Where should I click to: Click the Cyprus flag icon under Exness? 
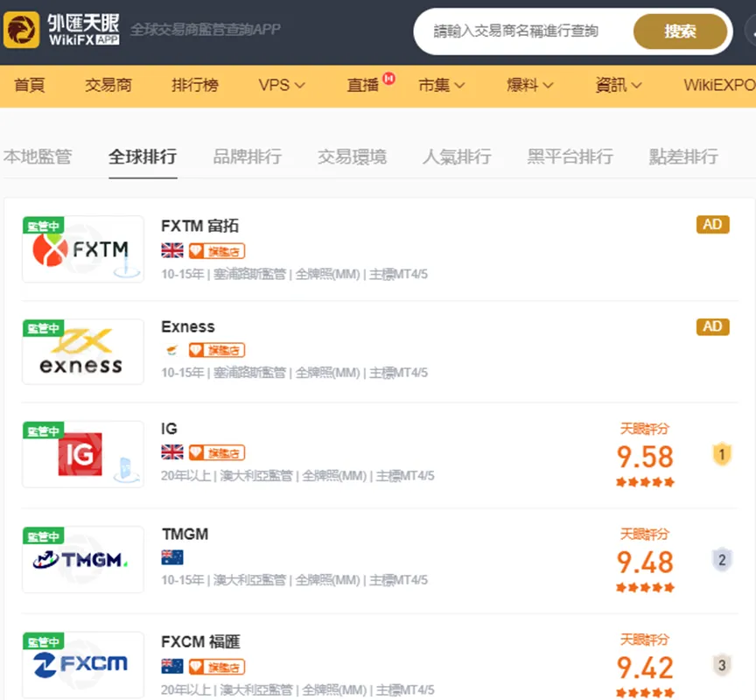click(x=172, y=349)
